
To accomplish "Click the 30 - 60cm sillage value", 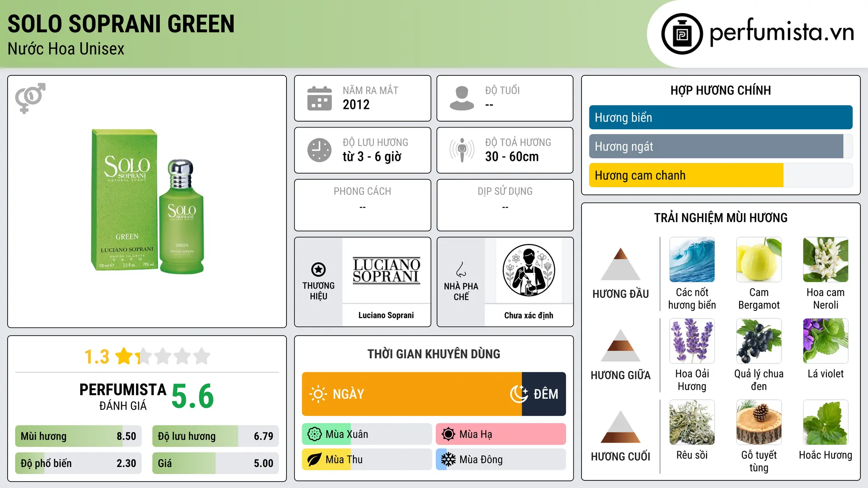I will click(512, 157).
